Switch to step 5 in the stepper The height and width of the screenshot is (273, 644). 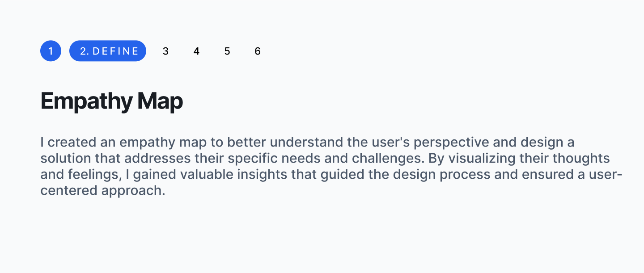coord(227,51)
